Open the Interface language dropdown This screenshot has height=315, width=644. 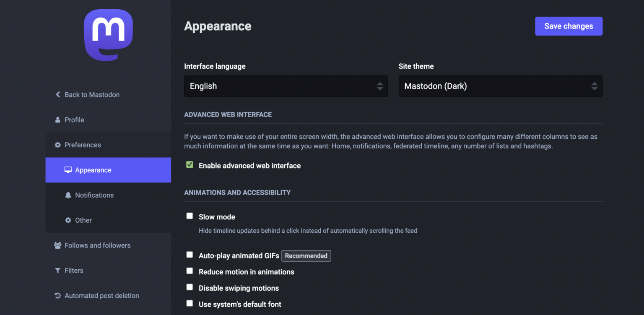pyautogui.click(x=286, y=86)
